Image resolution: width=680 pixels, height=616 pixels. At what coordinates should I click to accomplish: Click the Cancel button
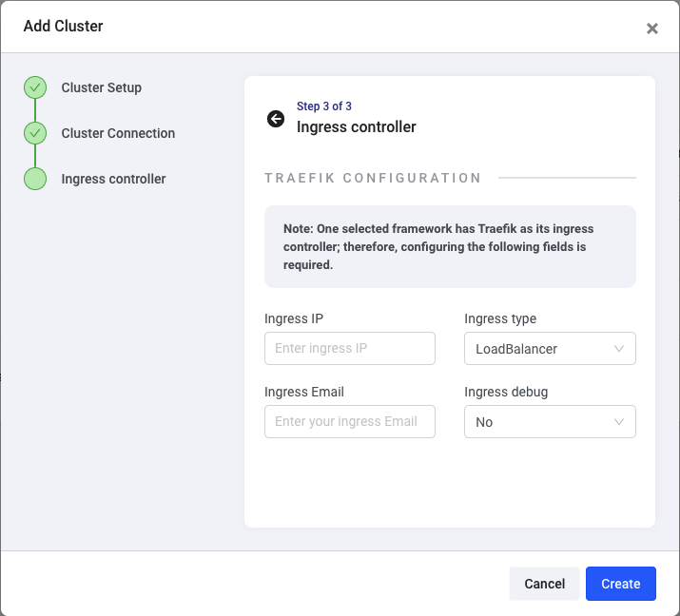click(544, 584)
